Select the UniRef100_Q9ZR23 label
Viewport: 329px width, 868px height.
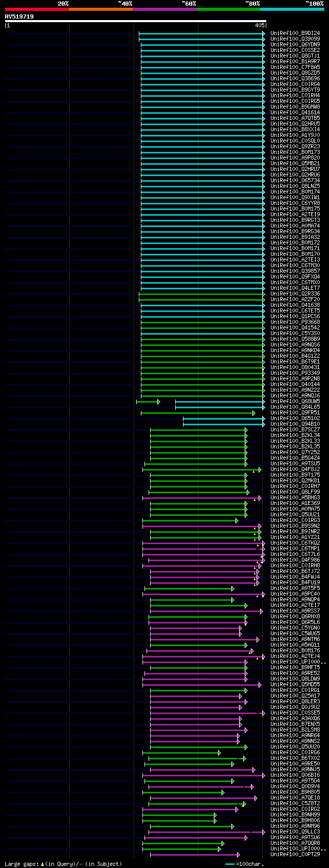click(295, 146)
